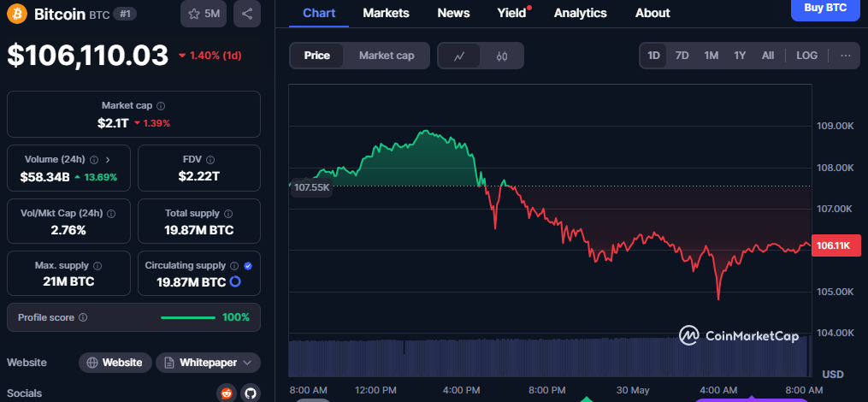Set chart range to All
868x402 pixels.
[768, 56]
